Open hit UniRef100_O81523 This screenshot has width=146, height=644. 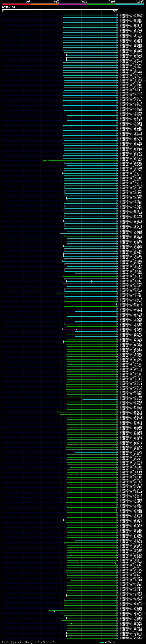click(x=131, y=246)
